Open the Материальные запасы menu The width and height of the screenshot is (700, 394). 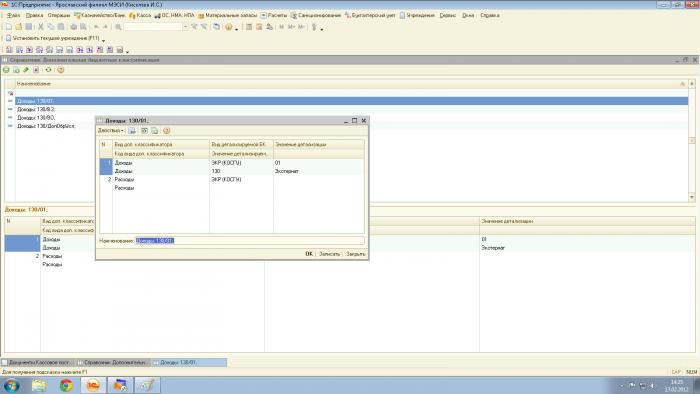pyautogui.click(x=228, y=15)
